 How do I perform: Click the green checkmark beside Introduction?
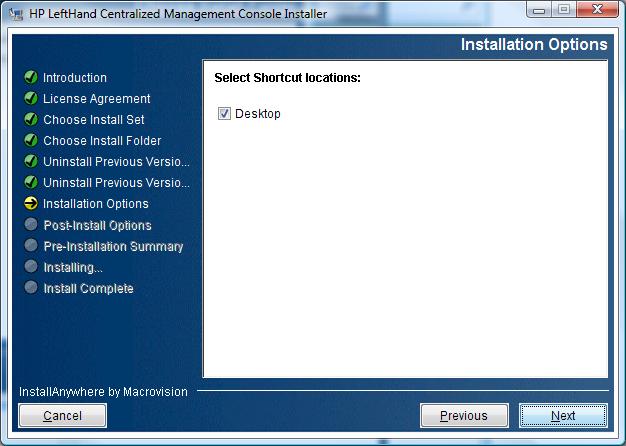31,77
